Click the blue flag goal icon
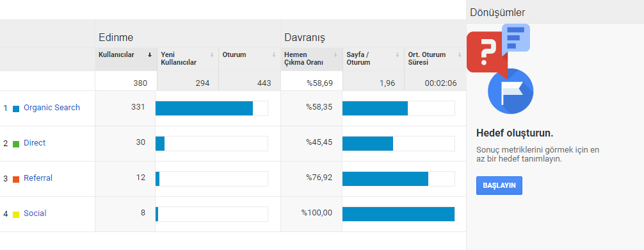 510,91
